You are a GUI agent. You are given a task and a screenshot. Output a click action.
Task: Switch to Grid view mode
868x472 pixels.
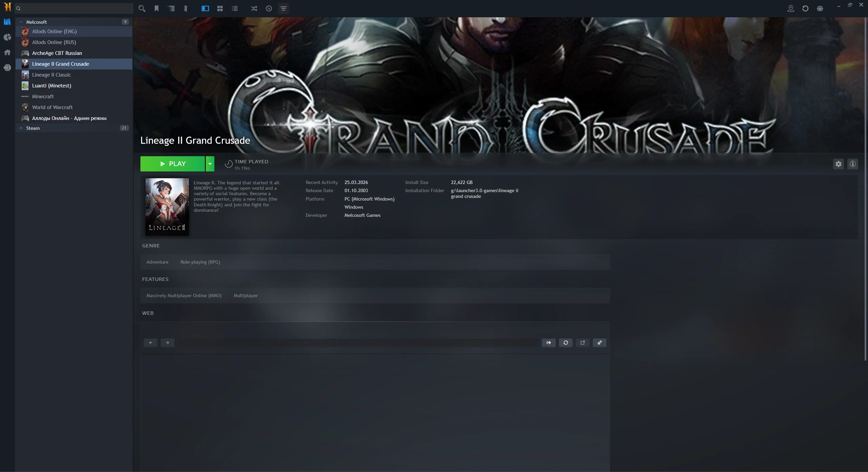tap(220, 8)
